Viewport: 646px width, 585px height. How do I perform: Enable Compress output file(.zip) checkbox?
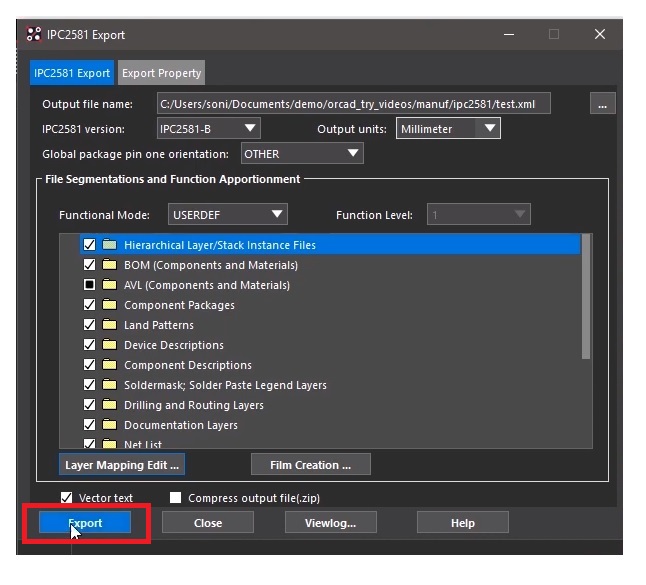(x=176, y=498)
